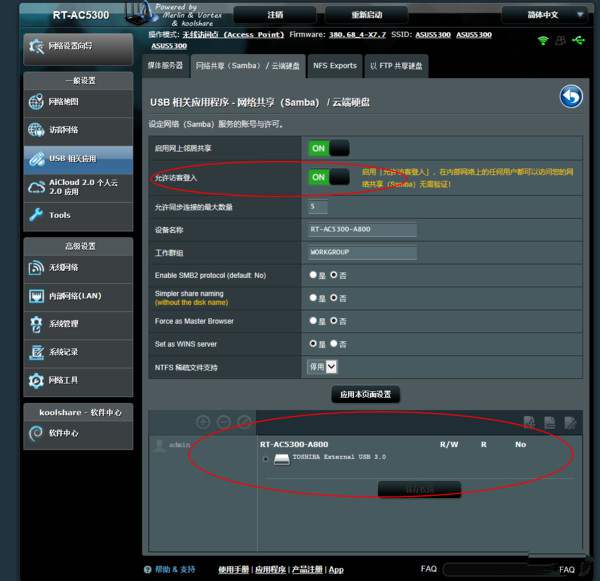
Task: Click Product Registration link in footer
Action: (x=307, y=570)
